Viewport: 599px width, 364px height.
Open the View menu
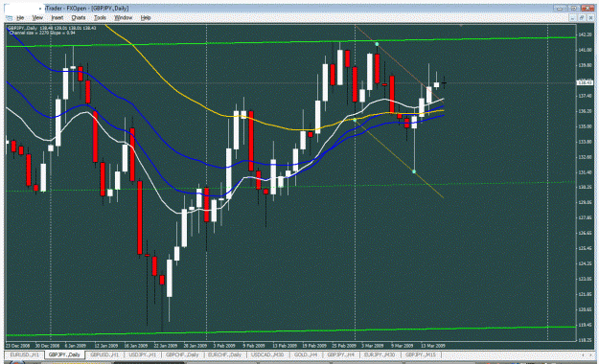pos(37,18)
